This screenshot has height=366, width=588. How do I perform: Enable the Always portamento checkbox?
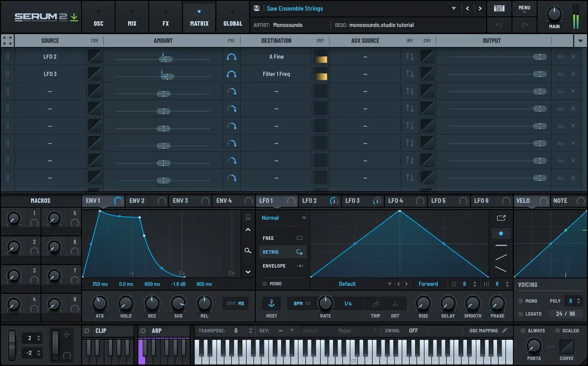click(523, 331)
